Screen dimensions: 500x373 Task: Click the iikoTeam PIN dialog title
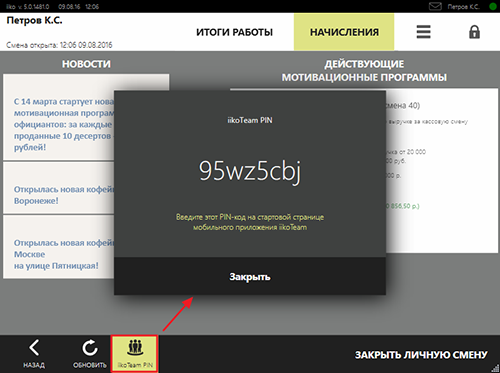click(x=250, y=120)
